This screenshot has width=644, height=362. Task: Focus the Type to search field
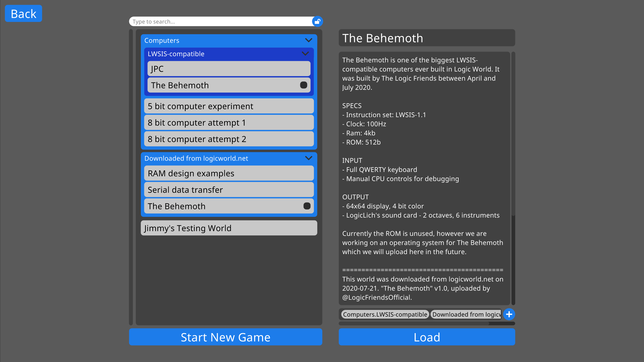click(220, 21)
